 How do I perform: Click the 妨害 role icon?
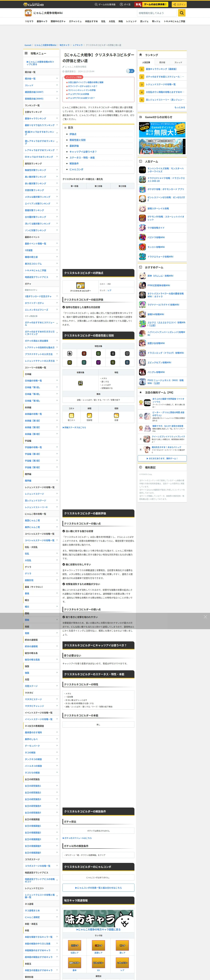click(x=116, y=415)
